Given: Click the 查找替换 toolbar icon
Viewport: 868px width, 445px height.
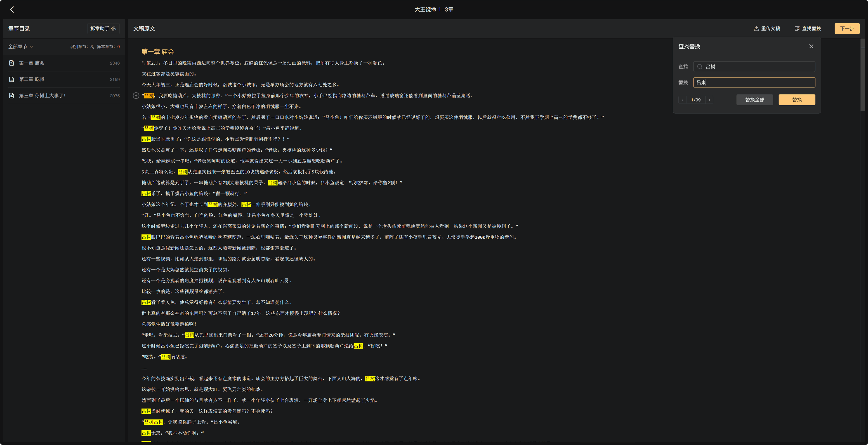Looking at the screenshot, I should coord(797,29).
